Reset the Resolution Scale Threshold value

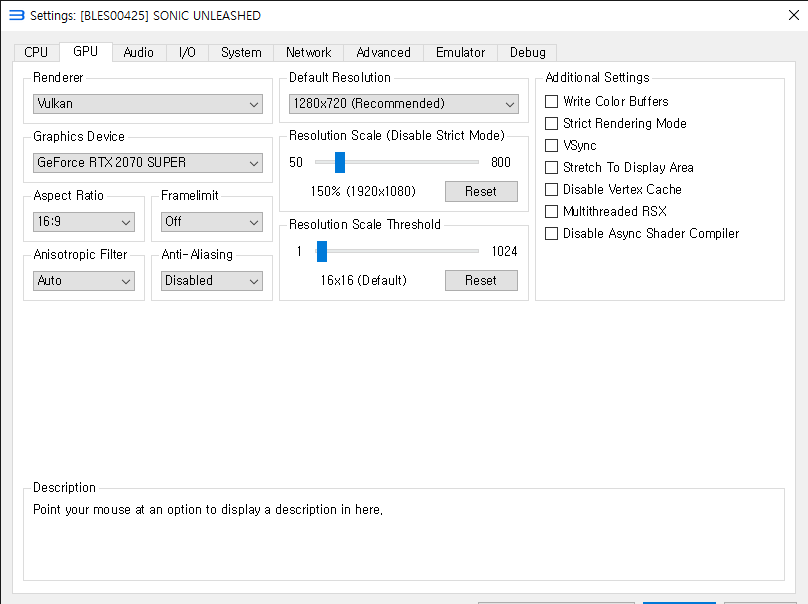(481, 280)
